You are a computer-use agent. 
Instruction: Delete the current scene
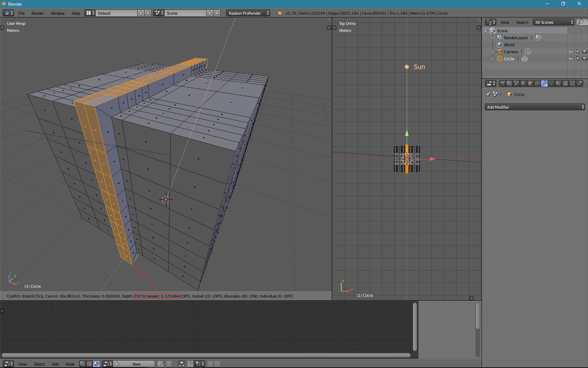pos(217,13)
